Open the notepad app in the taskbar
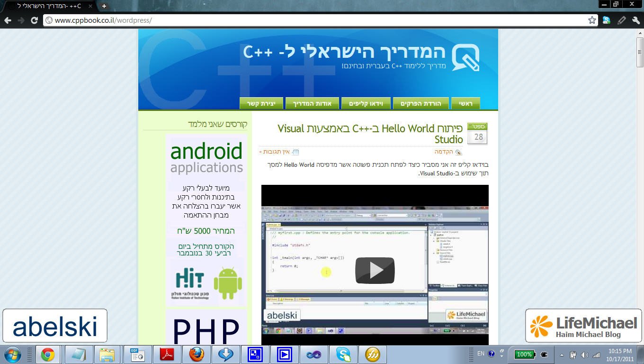This screenshot has width=644, height=364. point(78,355)
